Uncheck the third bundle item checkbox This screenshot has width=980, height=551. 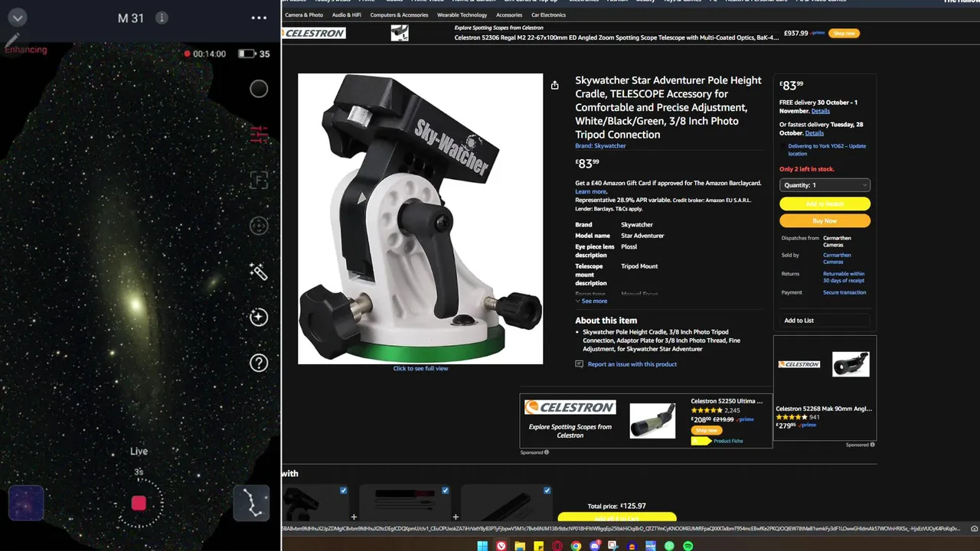click(547, 491)
